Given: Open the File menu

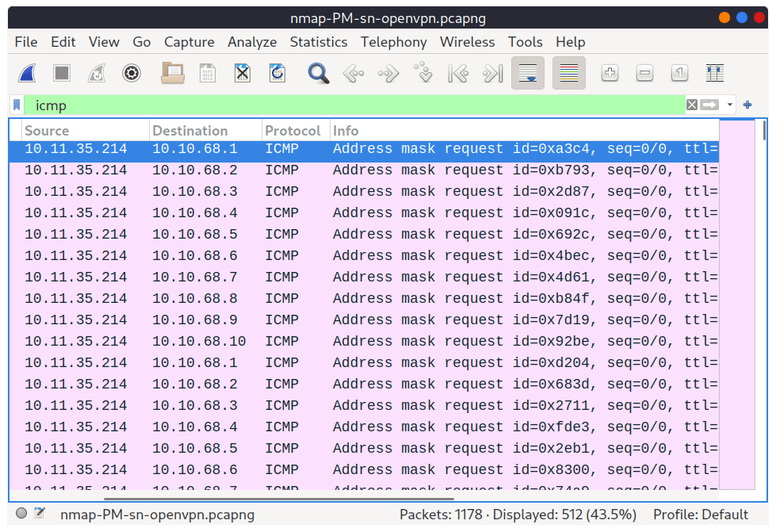Looking at the screenshot, I should [26, 42].
